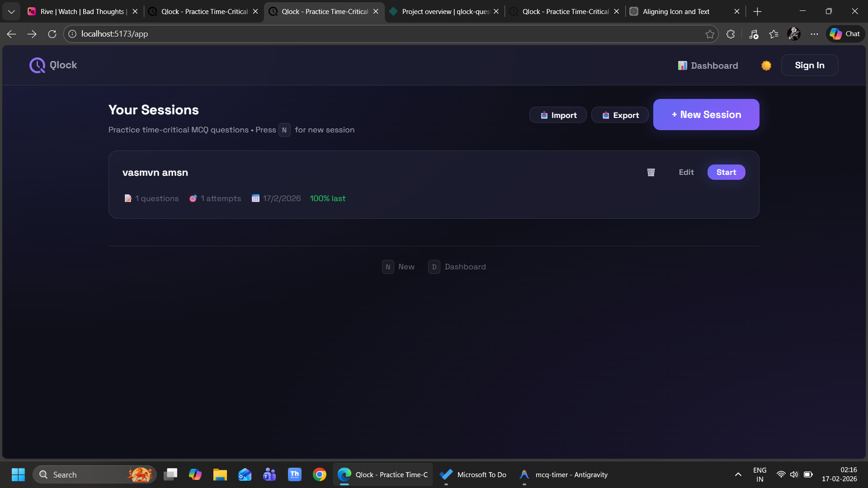
Task: Edit the vasmvn amsn session
Action: point(686,172)
